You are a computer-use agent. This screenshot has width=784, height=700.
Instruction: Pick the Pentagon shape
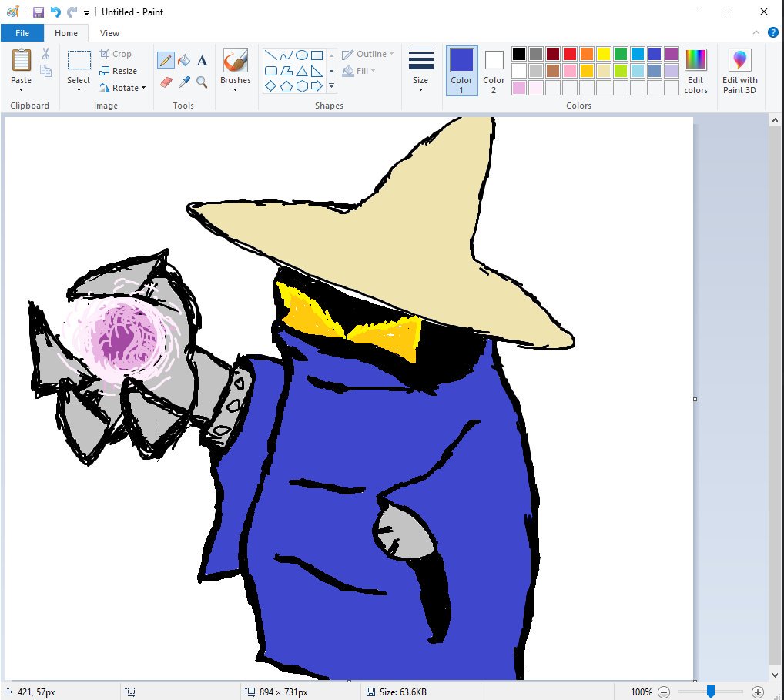point(286,86)
